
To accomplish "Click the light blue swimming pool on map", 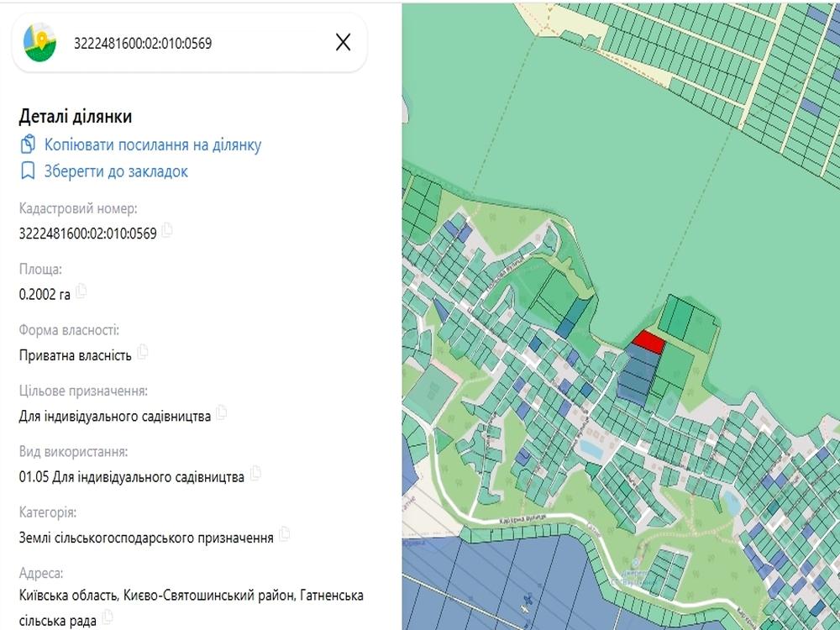I will (x=591, y=450).
